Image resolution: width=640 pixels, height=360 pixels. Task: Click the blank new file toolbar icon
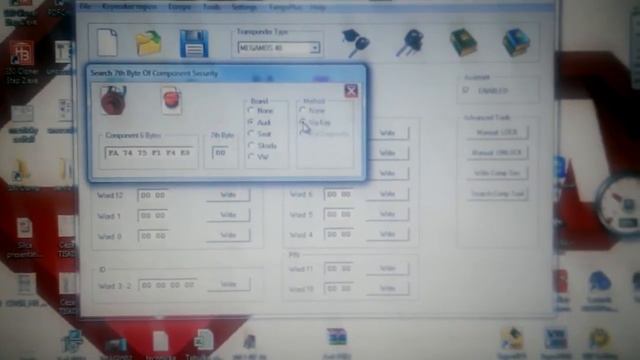(107, 42)
